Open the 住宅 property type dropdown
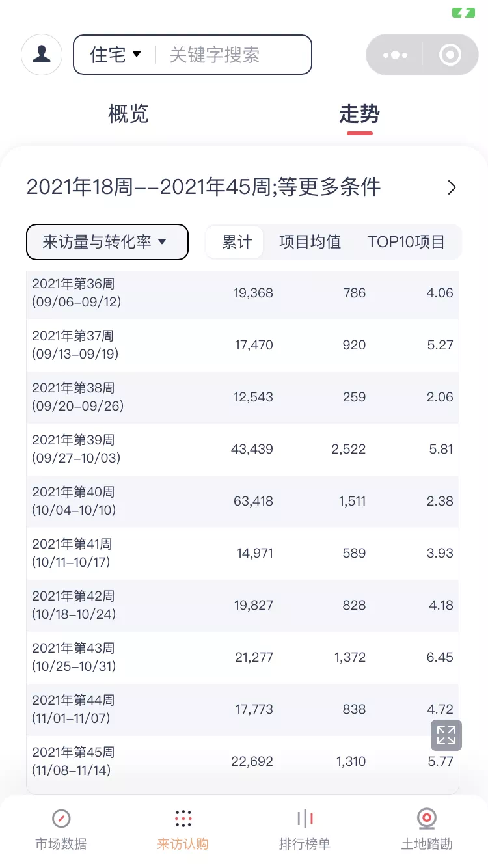The width and height of the screenshot is (488, 868). [x=116, y=55]
